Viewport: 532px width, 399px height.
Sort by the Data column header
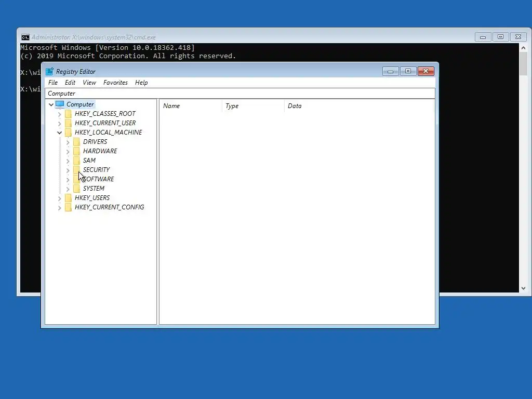pyautogui.click(x=359, y=106)
